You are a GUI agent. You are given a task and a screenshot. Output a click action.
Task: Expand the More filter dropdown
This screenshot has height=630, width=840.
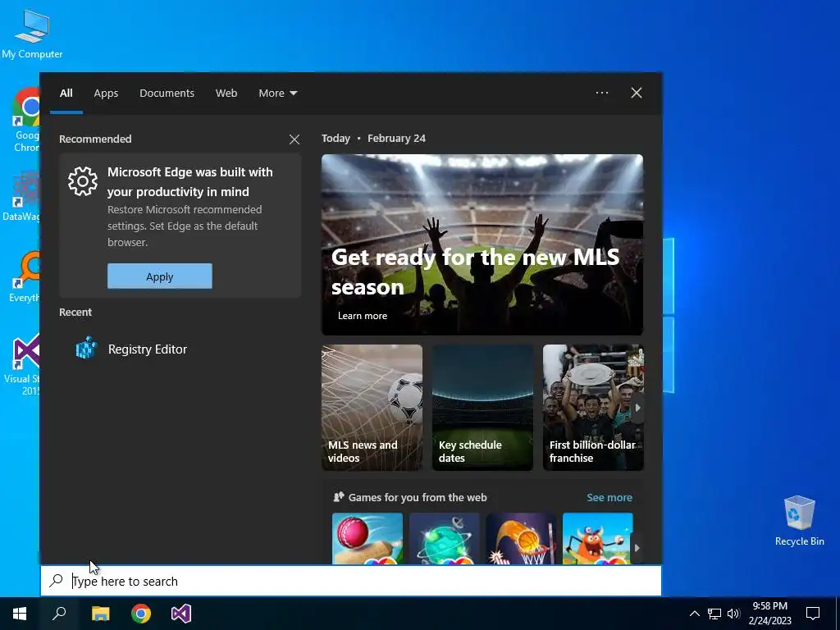(x=277, y=94)
